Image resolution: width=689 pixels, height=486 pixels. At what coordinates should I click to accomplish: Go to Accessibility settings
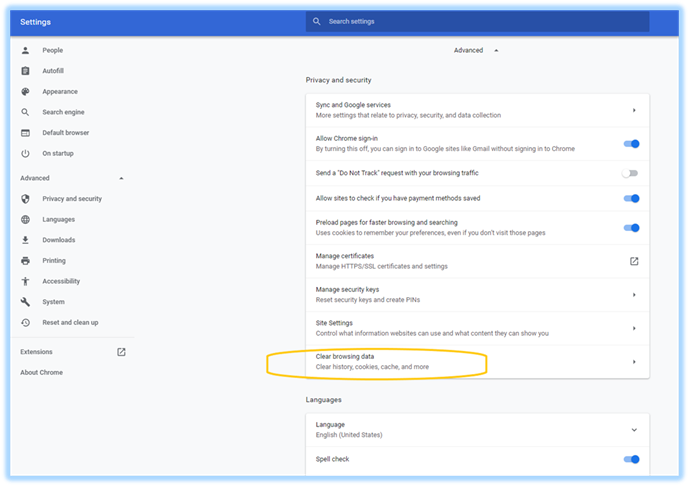coord(61,281)
